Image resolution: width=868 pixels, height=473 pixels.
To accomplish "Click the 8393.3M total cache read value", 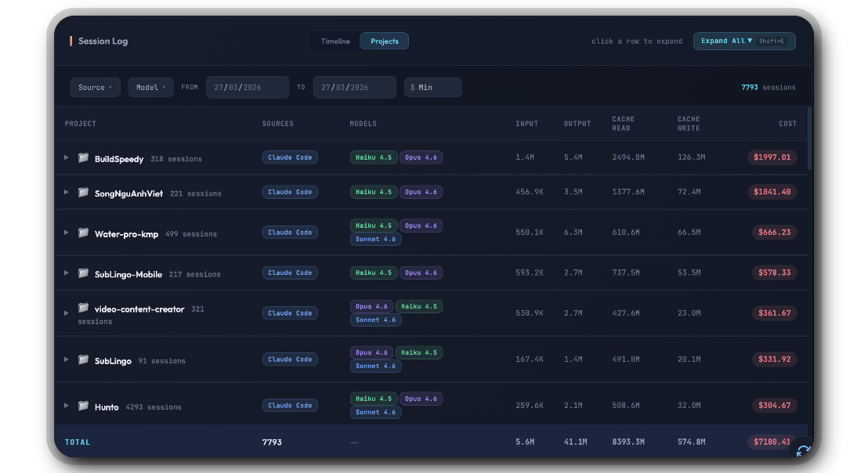I will pyautogui.click(x=628, y=442).
